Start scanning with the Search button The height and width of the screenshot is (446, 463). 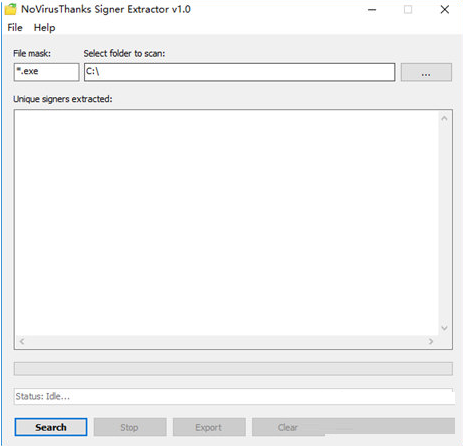51,427
